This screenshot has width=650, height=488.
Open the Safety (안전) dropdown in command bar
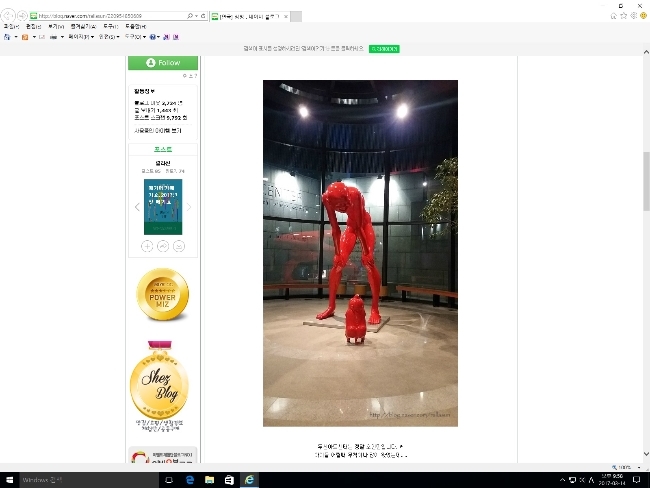pos(109,37)
